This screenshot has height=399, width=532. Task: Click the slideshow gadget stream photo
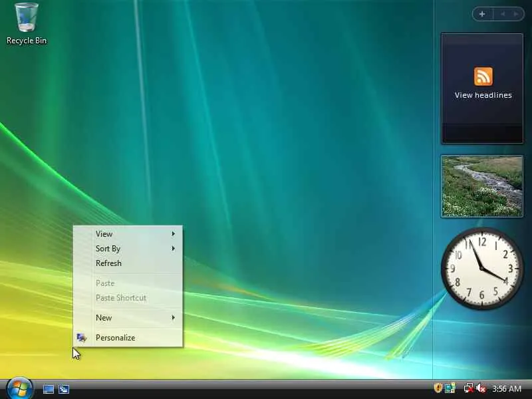click(481, 186)
